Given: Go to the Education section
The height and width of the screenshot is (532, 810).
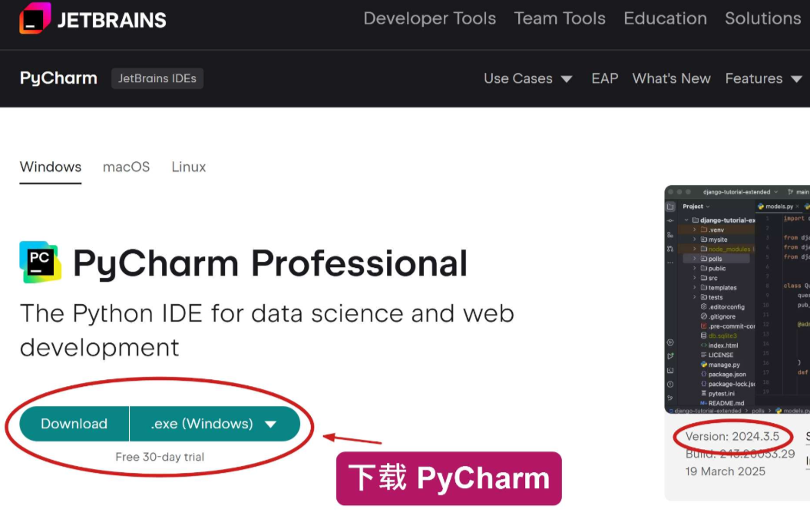Looking at the screenshot, I should click(665, 18).
